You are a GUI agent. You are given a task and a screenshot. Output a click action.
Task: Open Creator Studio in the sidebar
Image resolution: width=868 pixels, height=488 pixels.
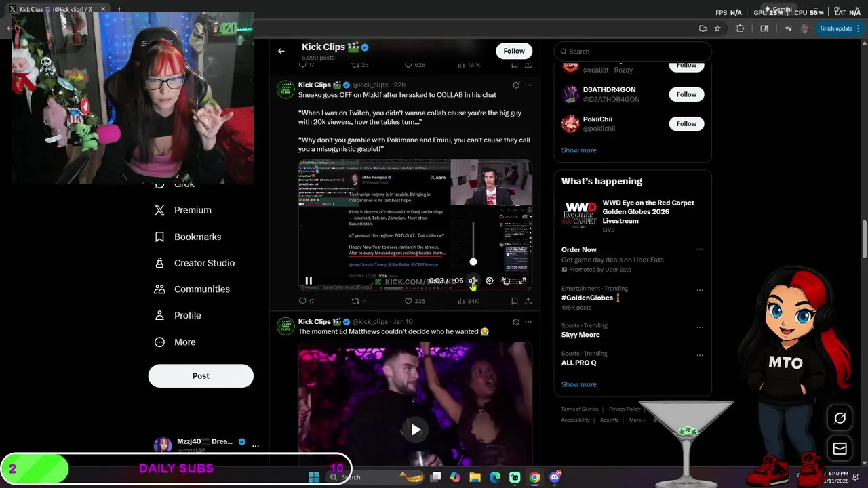[195, 263]
